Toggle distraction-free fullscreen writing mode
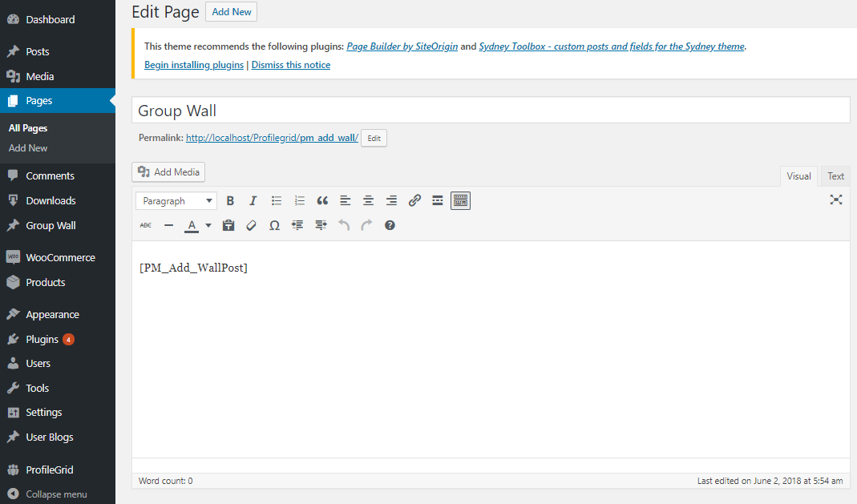Screen dimensions: 857x504 tap(836, 200)
